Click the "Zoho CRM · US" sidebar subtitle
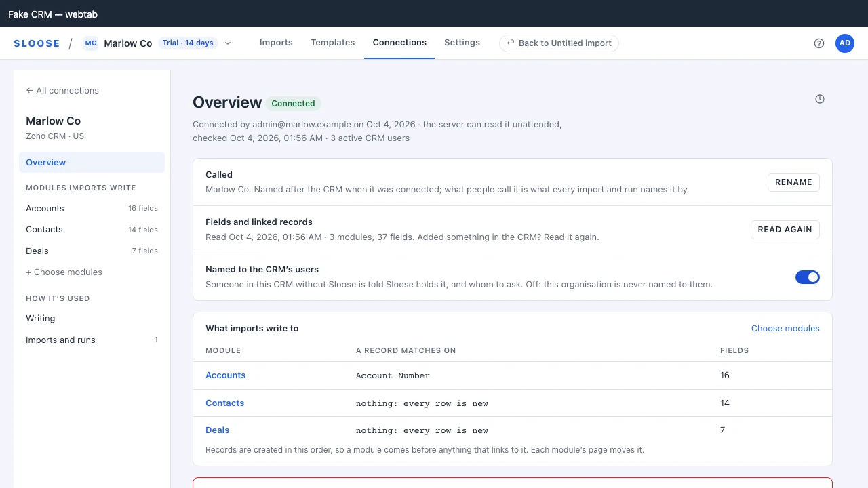Image resolution: width=868 pixels, height=488 pixels. [x=55, y=136]
